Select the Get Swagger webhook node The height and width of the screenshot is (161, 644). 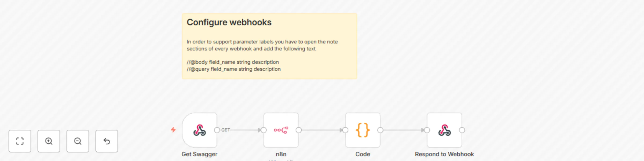[200, 130]
